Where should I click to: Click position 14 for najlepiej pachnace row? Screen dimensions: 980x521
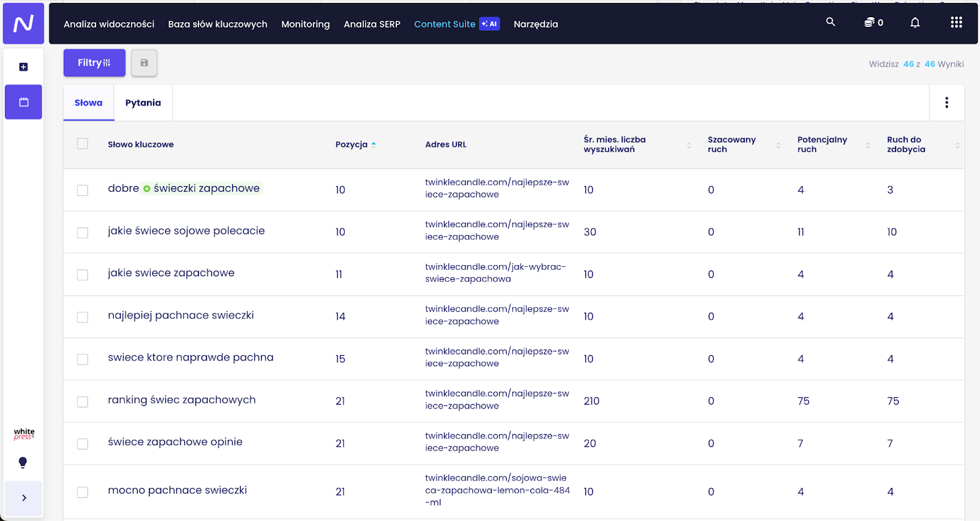341,317
